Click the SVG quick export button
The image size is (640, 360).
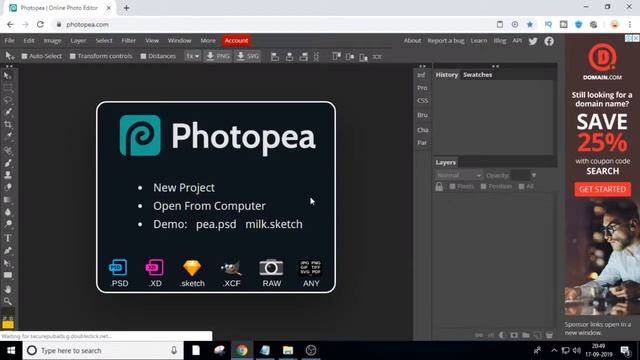click(x=248, y=56)
